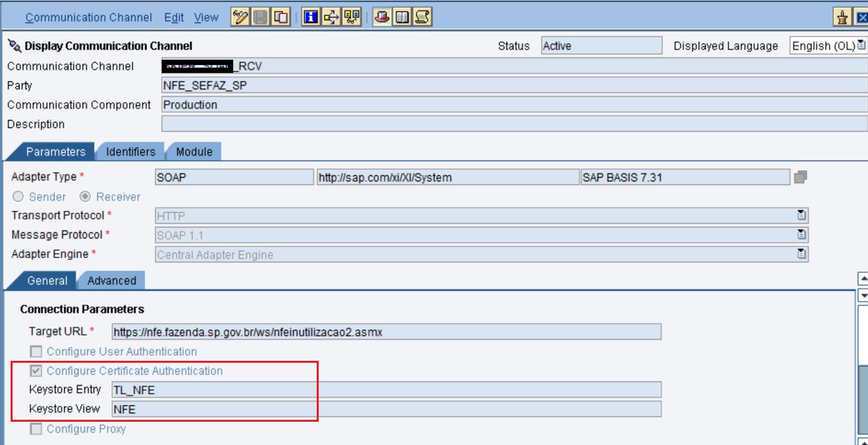Select the Sender radio button
This screenshot has width=868, height=445.
[x=19, y=197]
